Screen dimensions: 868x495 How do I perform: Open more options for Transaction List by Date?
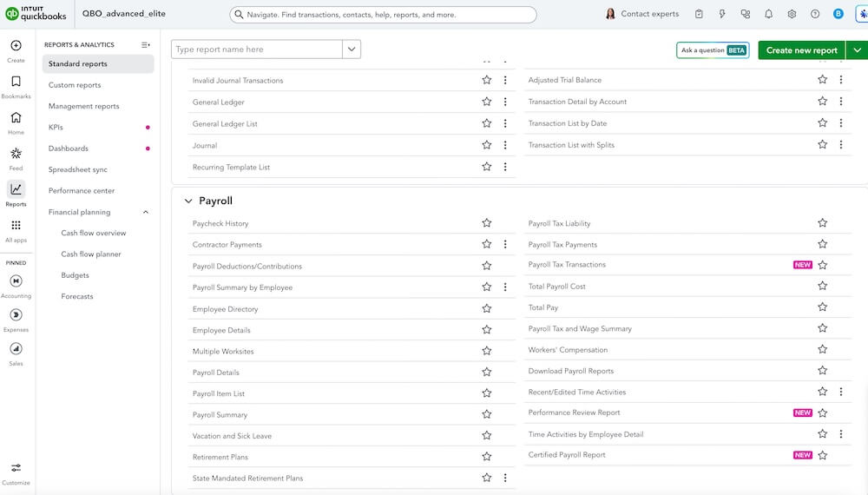point(841,123)
